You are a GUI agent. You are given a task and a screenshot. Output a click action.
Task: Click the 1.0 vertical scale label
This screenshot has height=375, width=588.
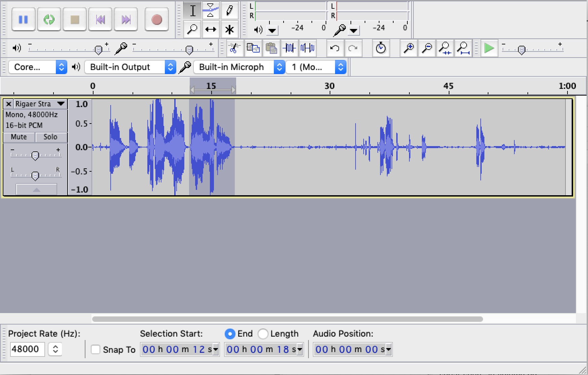[81, 104]
